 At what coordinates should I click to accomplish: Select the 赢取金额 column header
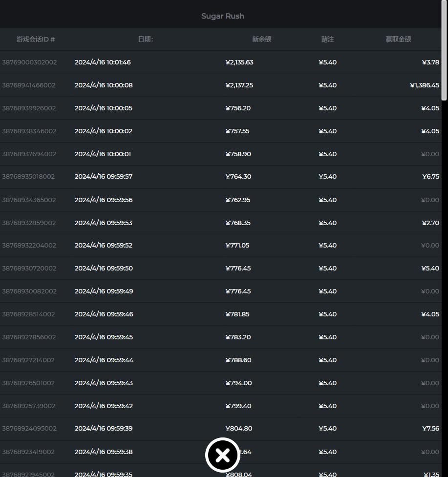pyautogui.click(x=398, y=39)
